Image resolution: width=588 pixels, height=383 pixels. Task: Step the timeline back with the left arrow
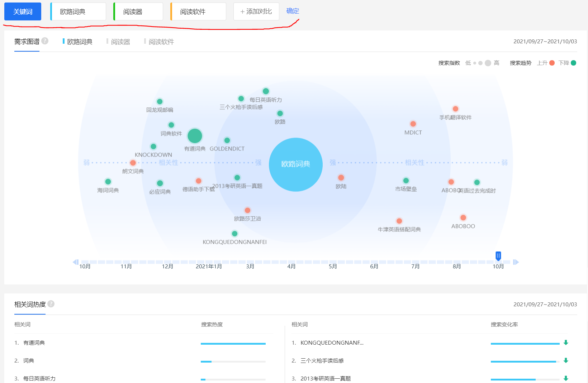click(x=76, y=262)
